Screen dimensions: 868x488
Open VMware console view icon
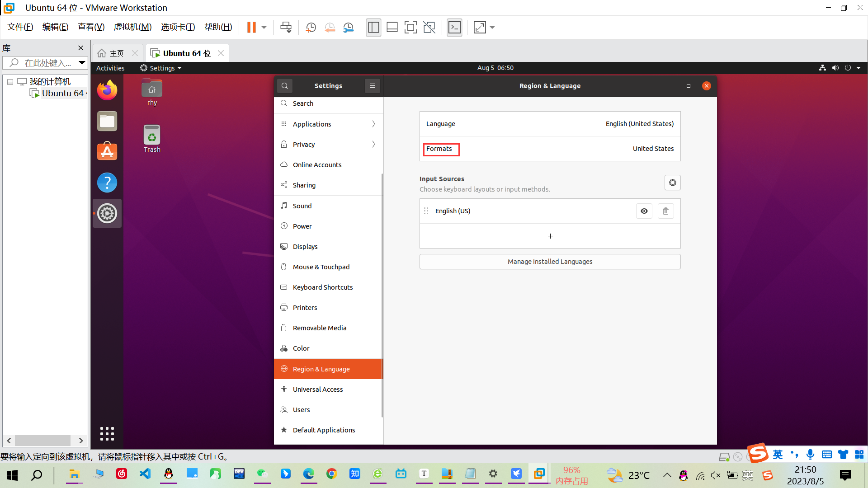454,28
